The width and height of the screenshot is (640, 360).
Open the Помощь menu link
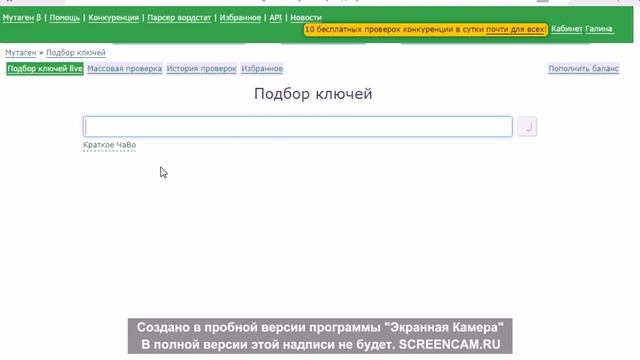pyautogui.click(x=64, y=18)
